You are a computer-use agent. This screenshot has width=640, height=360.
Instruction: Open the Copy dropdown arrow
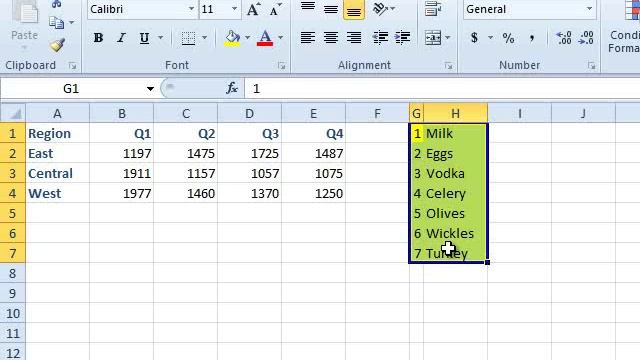pyautogui.click(x=71, y=22)
